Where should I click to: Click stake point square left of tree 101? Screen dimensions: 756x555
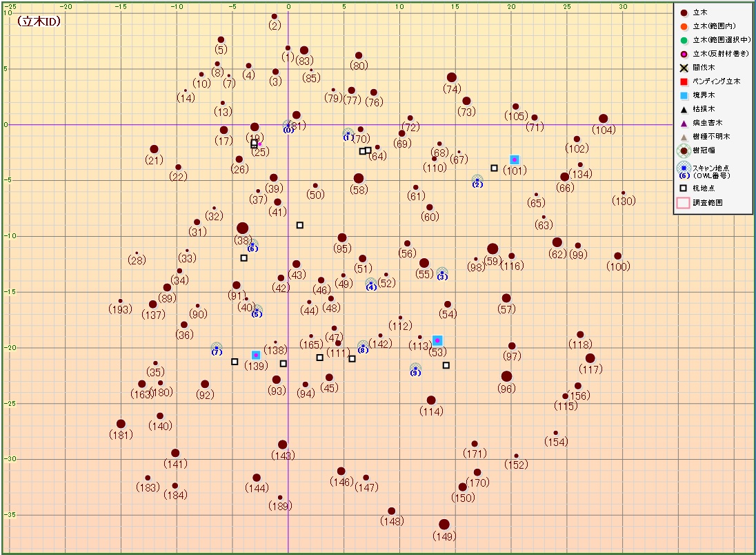point(494,168)
